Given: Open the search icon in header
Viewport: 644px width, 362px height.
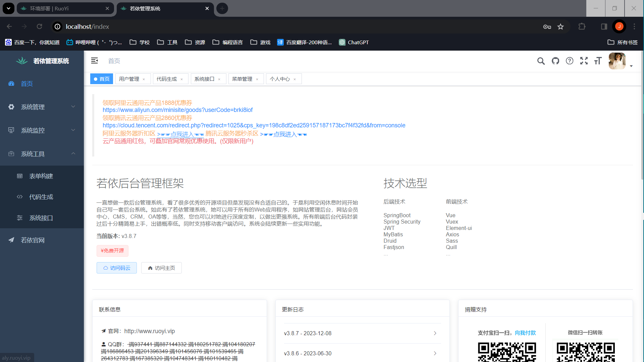Looking at the screenshot, I should click(541, 61).
